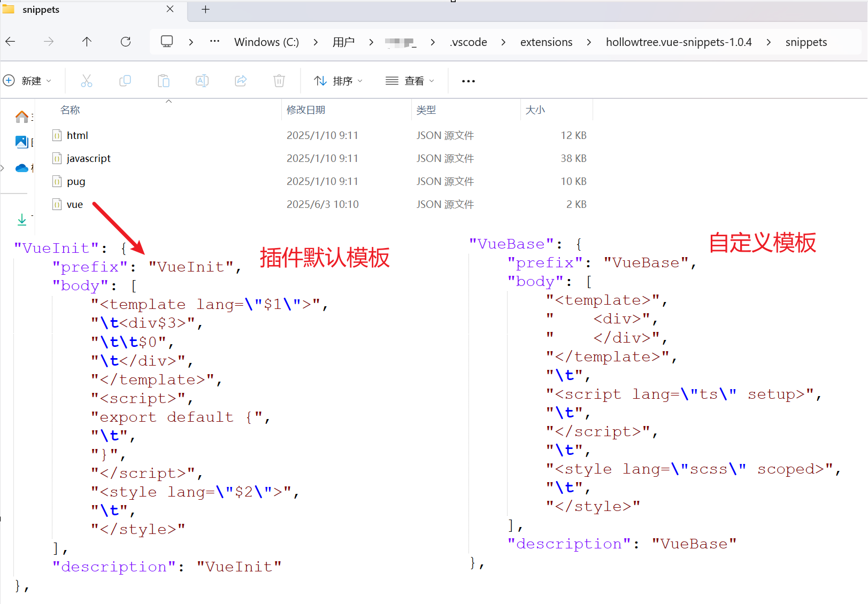Sort by 类型 column header
This screenshot has width=868, height=604.
coord(426,110)
